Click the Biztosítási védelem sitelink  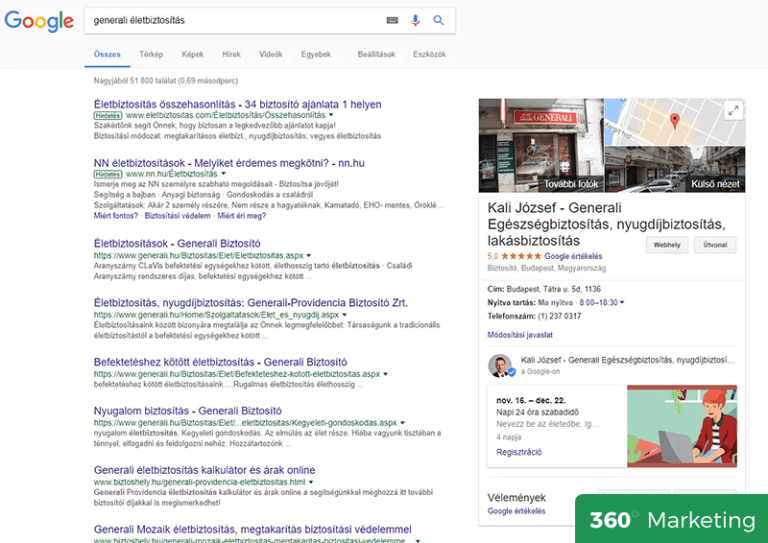(x=177, y=216)
